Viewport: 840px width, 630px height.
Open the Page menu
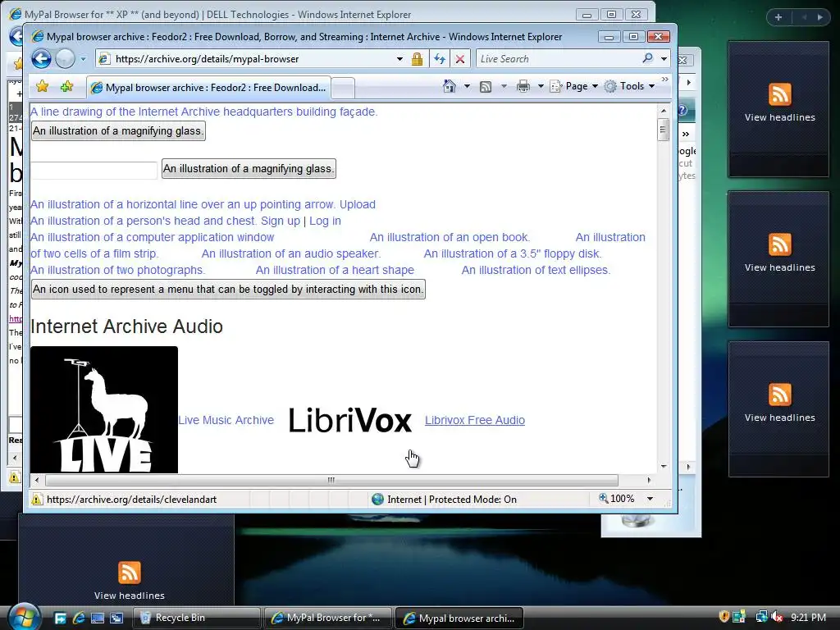tap(573, 86)
